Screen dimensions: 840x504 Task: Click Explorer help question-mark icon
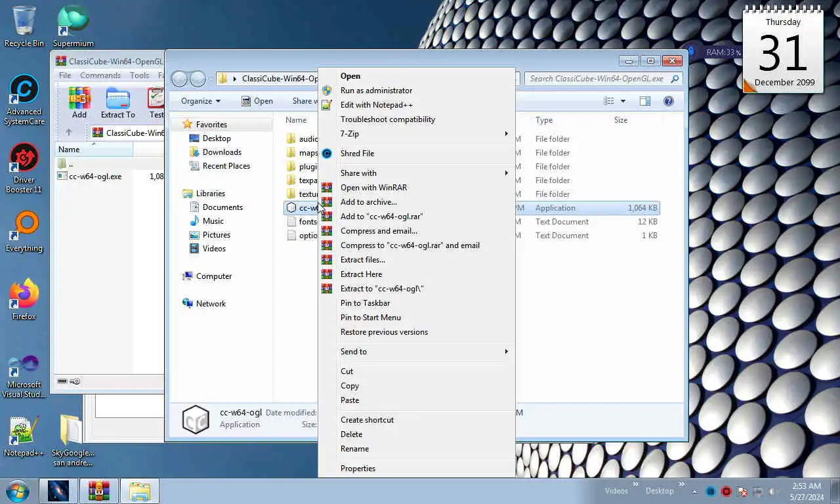pyautogui.click(x=669, y=101)
